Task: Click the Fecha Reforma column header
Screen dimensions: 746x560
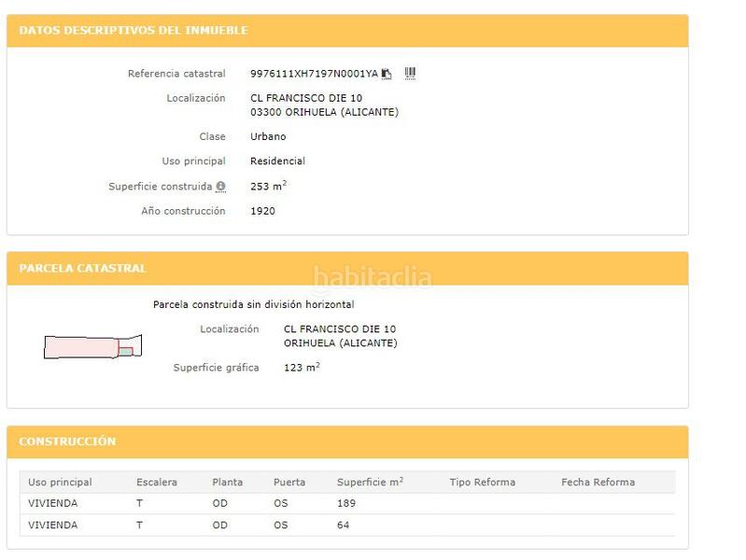Action: click(x=598, y=483)
